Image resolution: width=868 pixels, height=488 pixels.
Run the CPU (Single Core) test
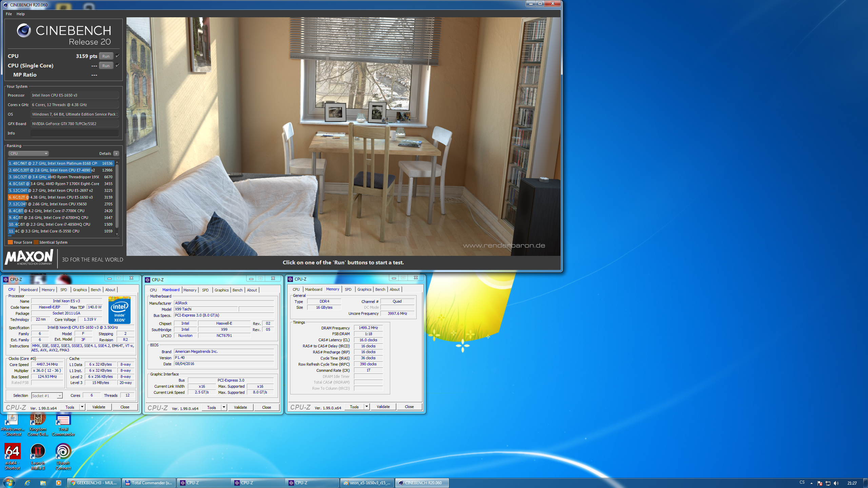[106, 66]
